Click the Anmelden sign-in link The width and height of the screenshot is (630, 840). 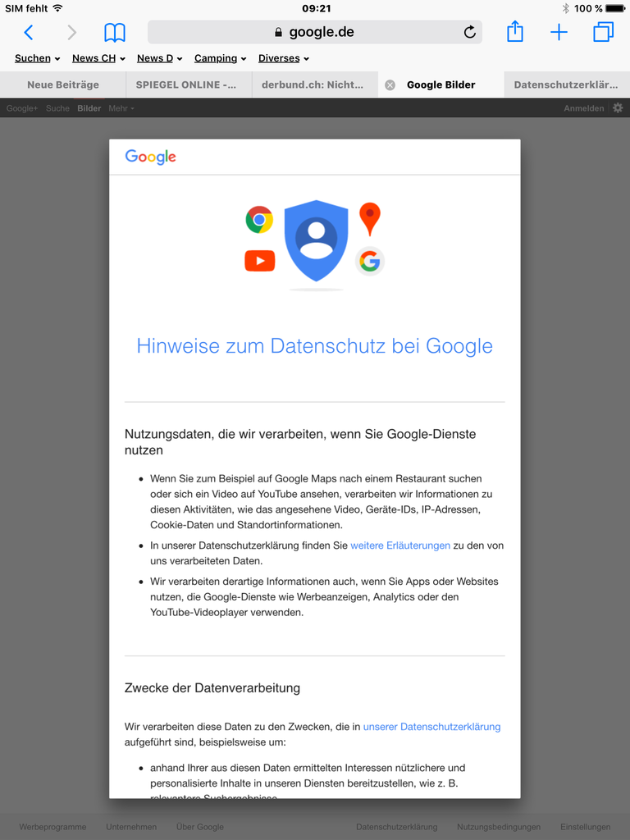[583, 108]
